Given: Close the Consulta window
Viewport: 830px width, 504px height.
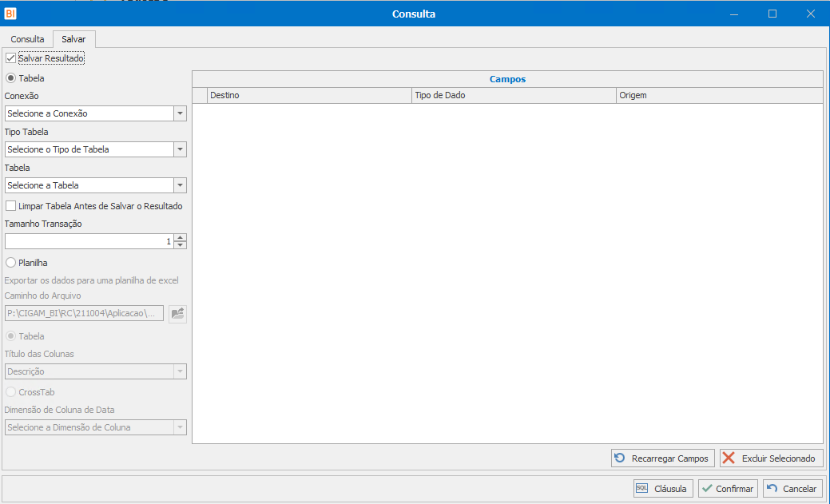Looking at the screenshot, I should [x=810, y=14].
